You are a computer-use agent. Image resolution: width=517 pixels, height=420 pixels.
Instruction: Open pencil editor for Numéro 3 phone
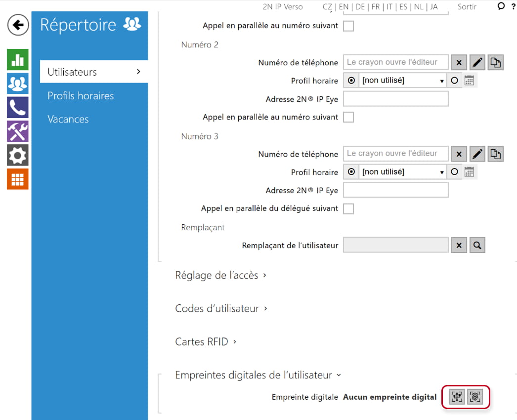pyautogui.click(x=477, y=154)
